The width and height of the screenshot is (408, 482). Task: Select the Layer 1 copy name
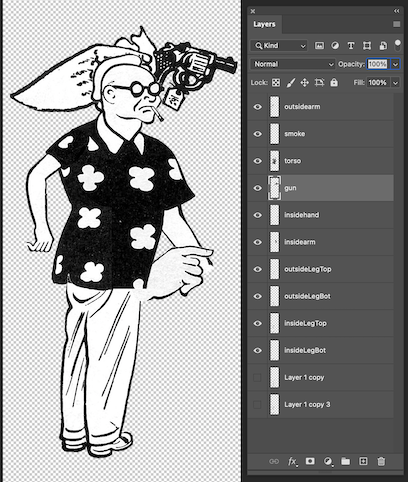304,377
